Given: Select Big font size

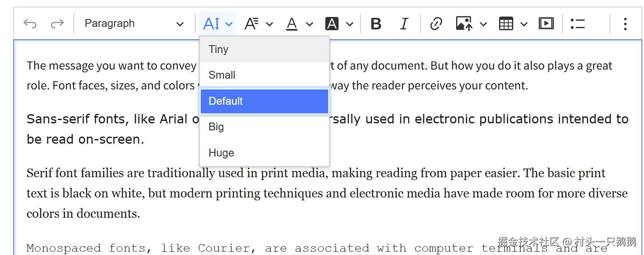Looking at the screenshot, I should pos(264,127).
